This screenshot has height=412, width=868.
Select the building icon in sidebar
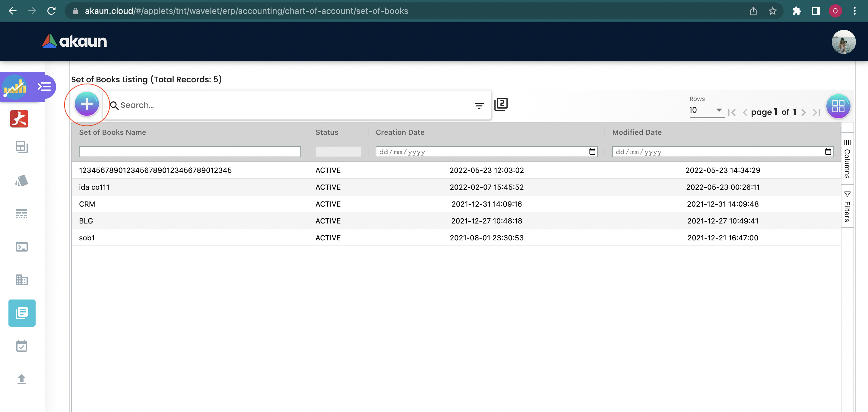point(22,280)
